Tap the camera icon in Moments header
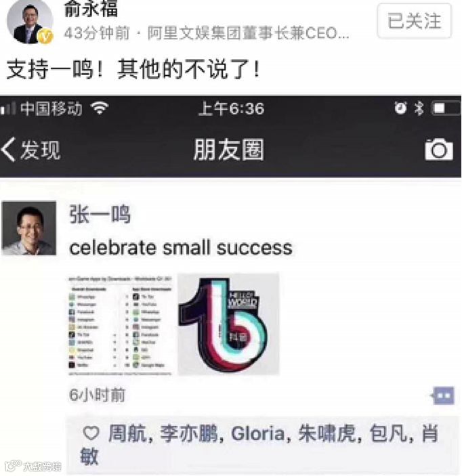The width and height of the screenshot is (462, 476). tap(439, 150)
